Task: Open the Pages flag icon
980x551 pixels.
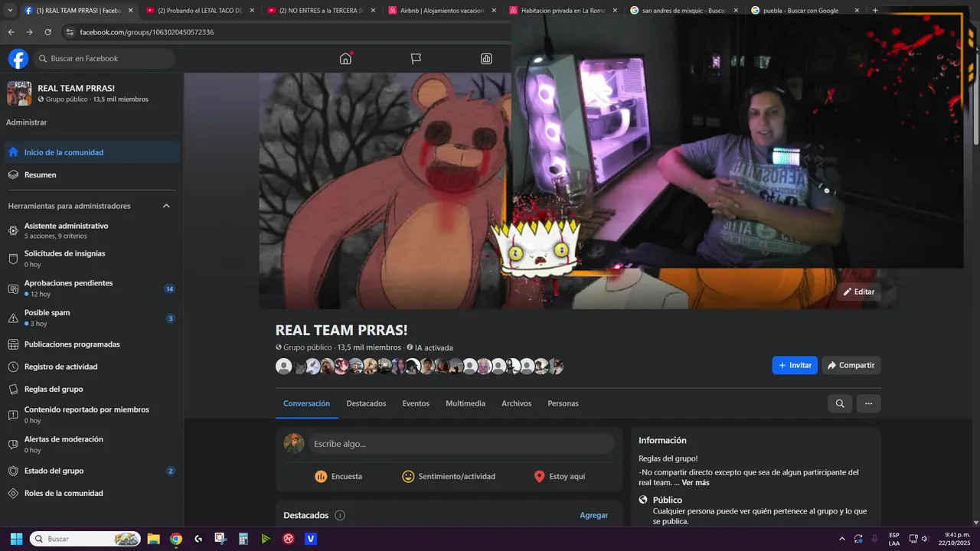Action: pos(416,59)
